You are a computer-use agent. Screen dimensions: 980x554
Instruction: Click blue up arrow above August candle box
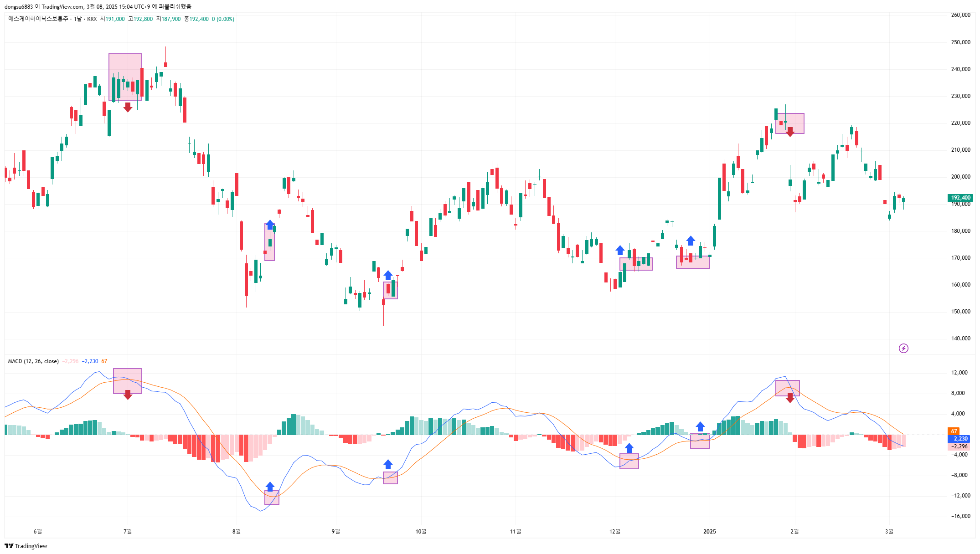point(270,225)
